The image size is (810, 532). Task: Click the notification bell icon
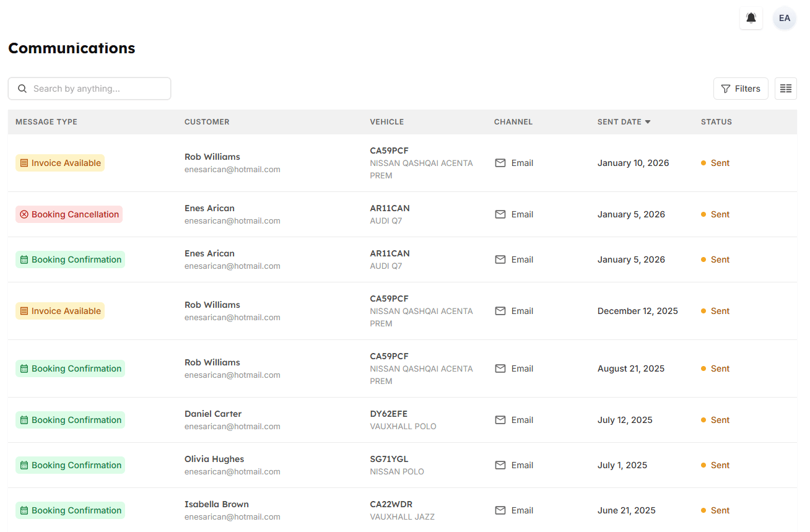click(x=751, y=18)
